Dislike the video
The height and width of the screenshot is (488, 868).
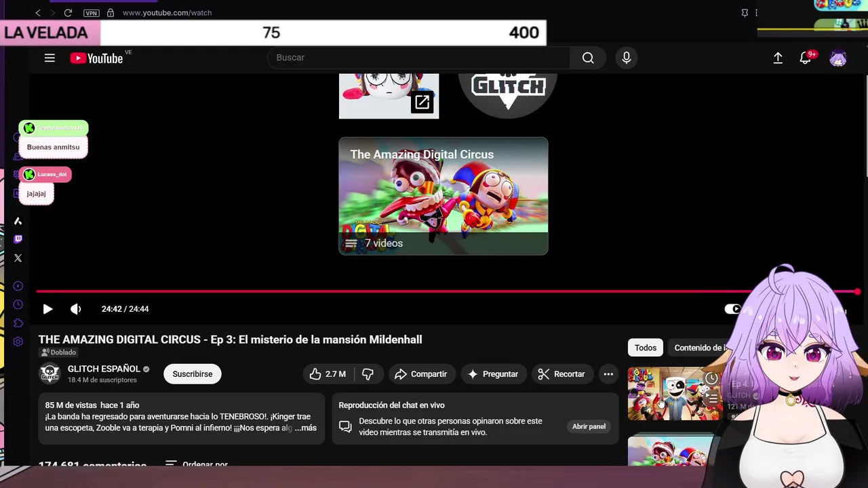(368, 374)
